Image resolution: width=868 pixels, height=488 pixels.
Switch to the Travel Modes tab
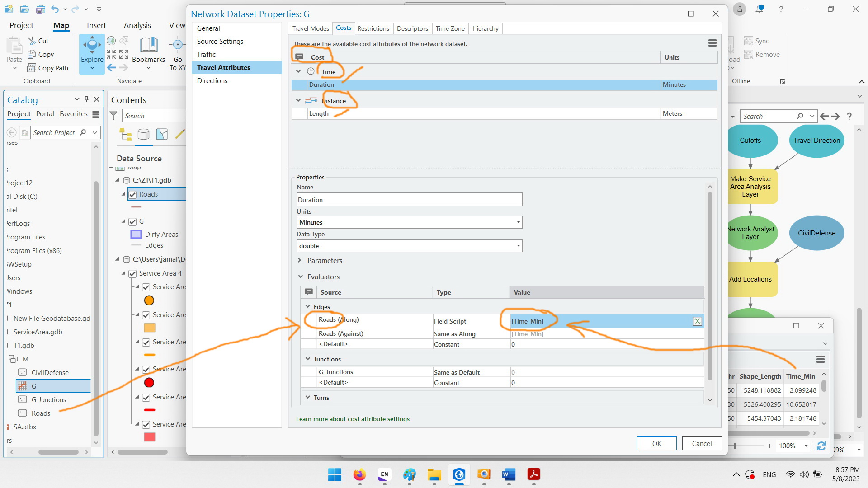[311, 28]
